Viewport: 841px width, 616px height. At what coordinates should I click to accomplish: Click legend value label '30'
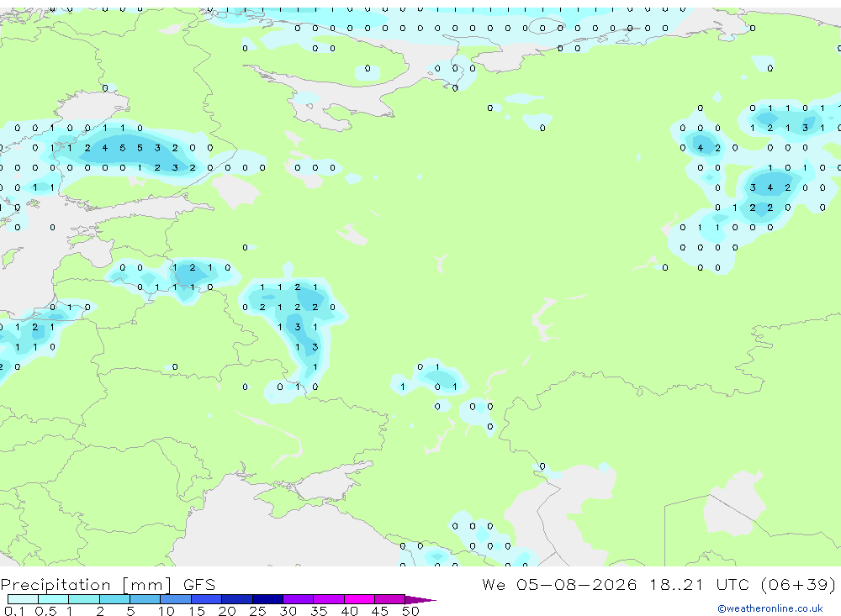288,611
